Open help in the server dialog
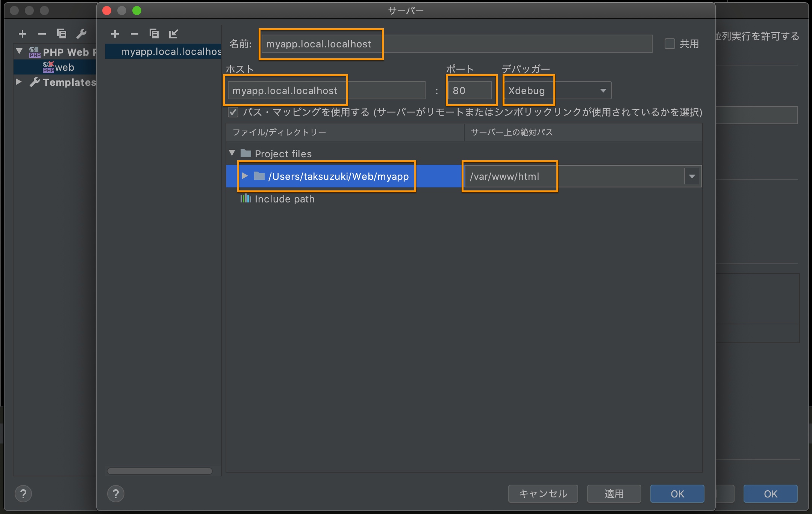 (116, 494)
